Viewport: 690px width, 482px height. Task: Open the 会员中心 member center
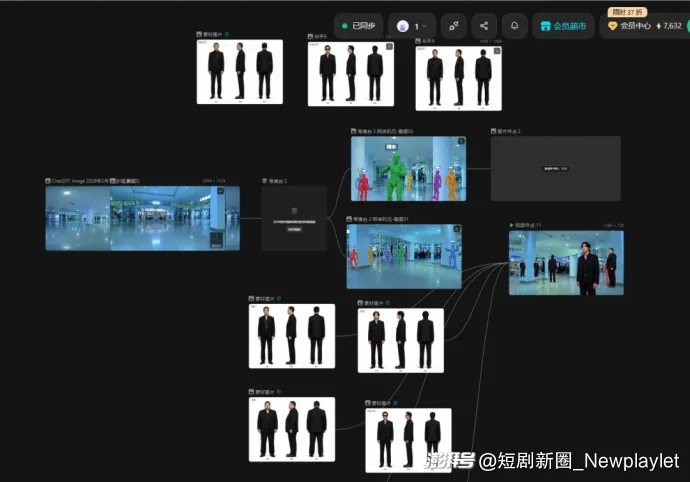629,26
